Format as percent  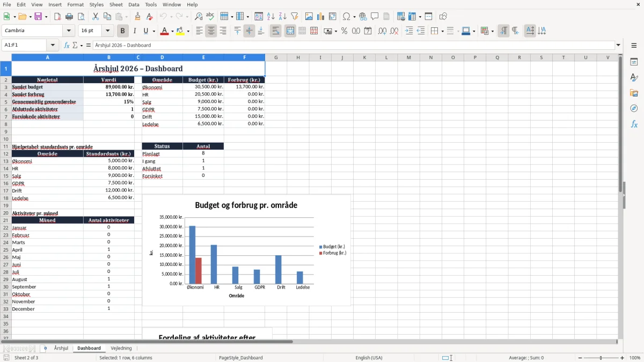point(344,31)
